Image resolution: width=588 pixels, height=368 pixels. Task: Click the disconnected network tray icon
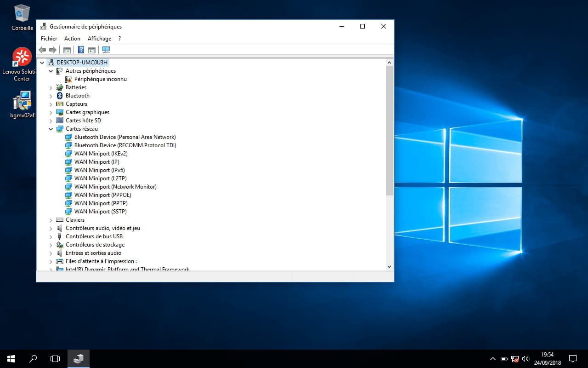coord(515,359)
